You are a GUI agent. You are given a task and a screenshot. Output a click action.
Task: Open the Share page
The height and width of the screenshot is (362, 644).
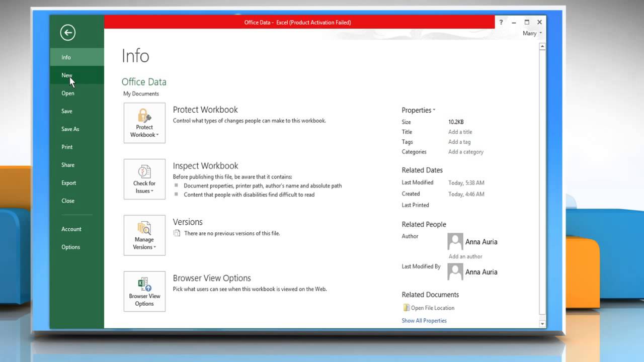tap(77, 165)
